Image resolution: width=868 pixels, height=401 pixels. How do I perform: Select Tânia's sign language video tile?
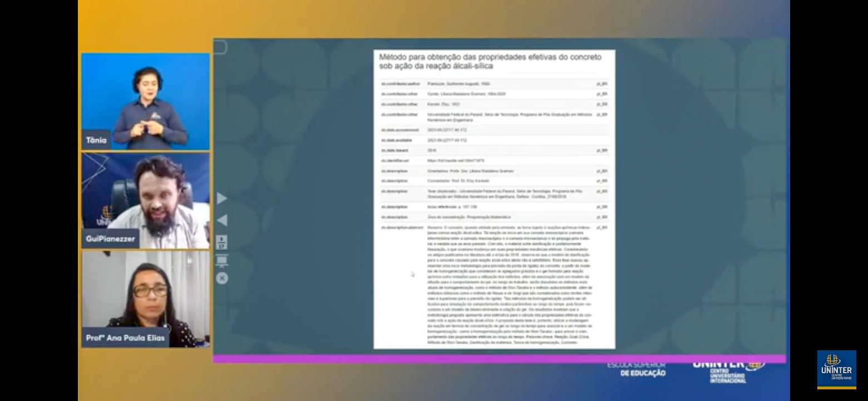click(145, 101)
